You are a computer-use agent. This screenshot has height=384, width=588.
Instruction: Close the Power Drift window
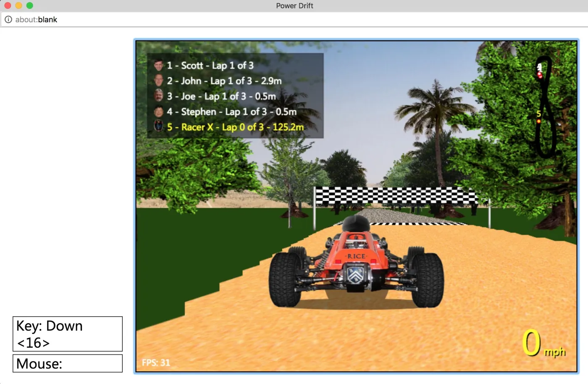pos(8,5)
